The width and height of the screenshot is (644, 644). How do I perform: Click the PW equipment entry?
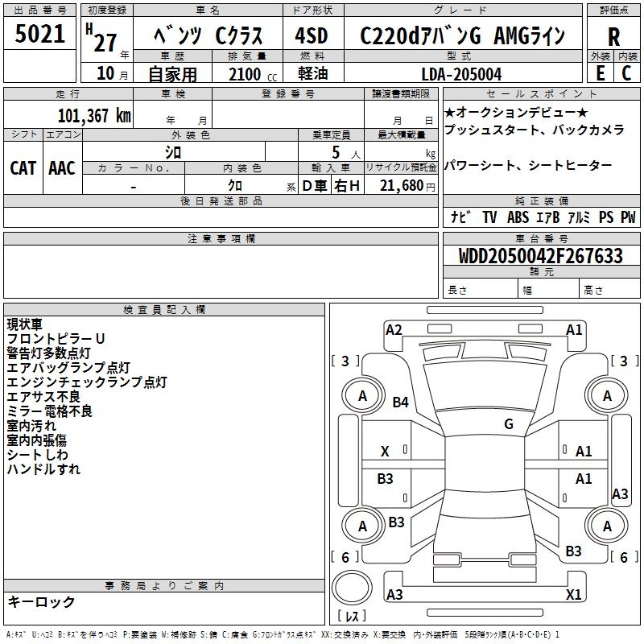point(628,217)
